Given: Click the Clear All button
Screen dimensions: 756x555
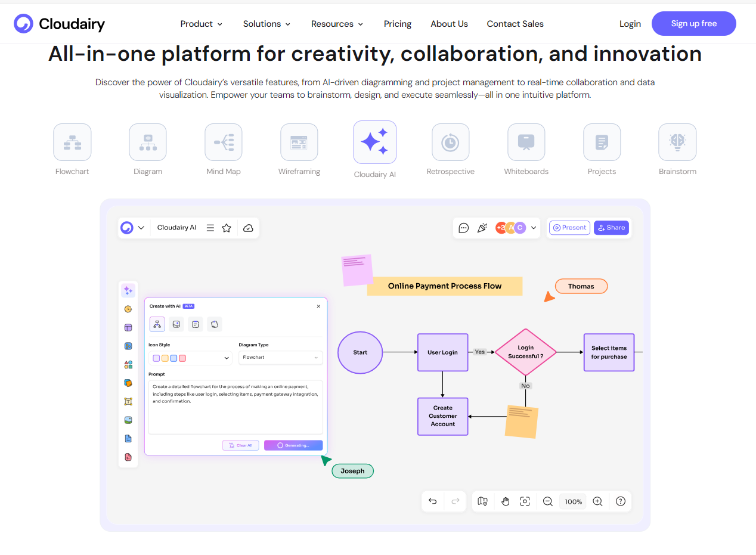Looking at the screenshot, I should 241,445.
